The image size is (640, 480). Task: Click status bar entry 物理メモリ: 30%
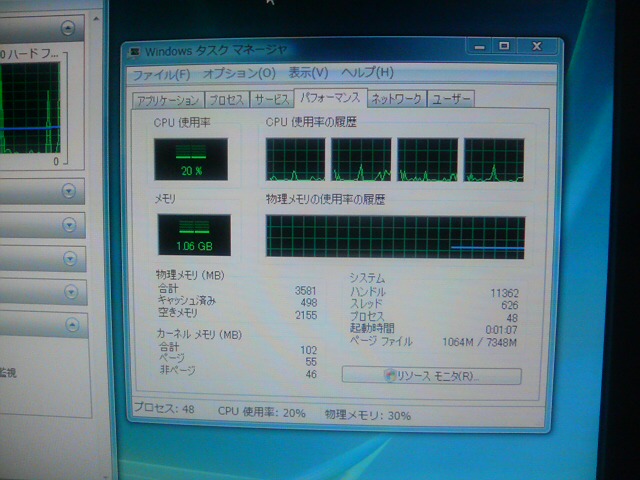(368, 416)
